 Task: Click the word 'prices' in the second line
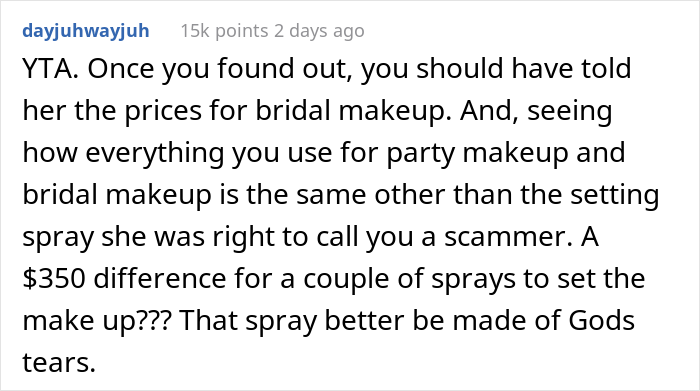point(163,111)
